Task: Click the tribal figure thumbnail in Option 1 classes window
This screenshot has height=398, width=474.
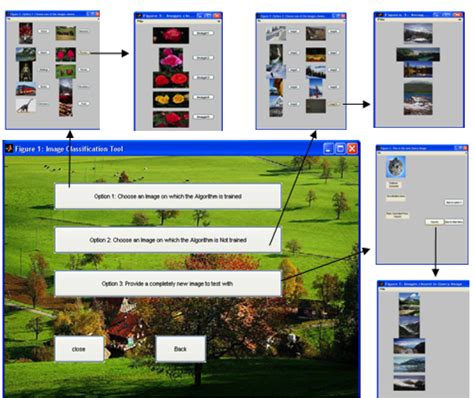Action: [26, 71]
